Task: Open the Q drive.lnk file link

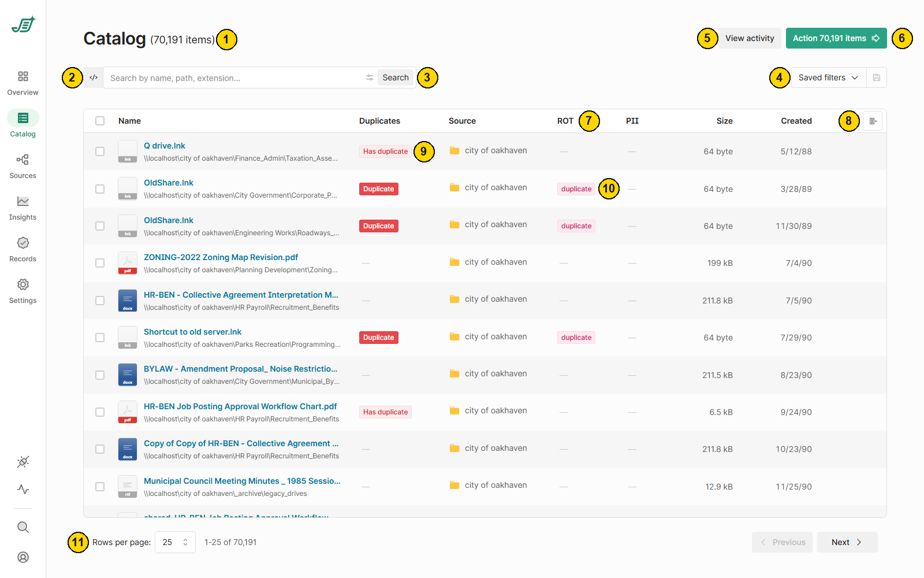Action: (x=165, y=146)
